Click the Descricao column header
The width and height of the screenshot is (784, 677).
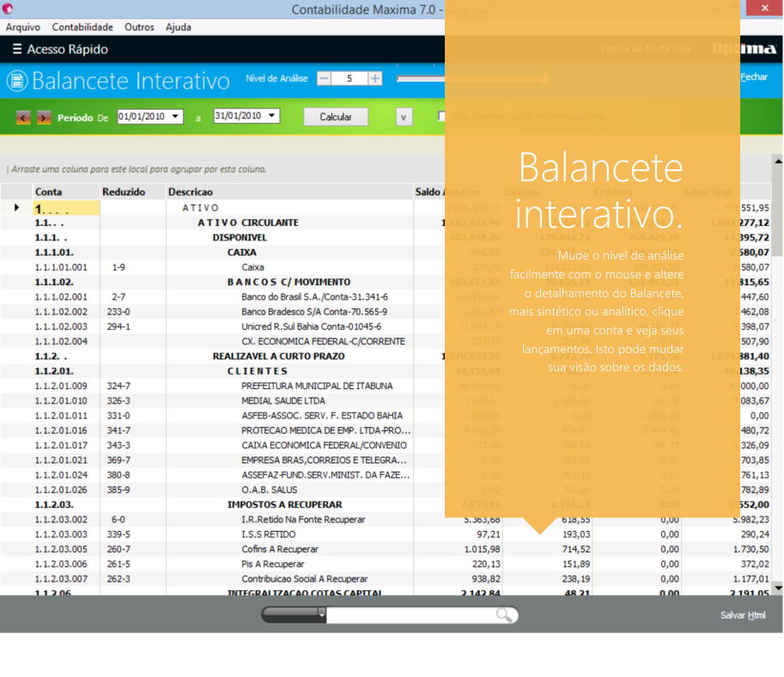click(191, 192)
